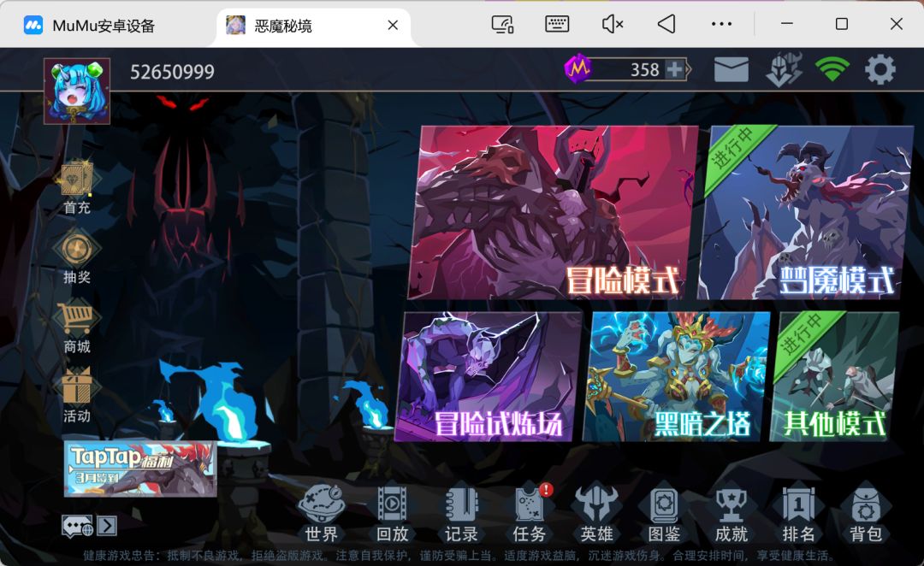
Task: Open the 背包 backpack icon
Action: coord(866,514)
